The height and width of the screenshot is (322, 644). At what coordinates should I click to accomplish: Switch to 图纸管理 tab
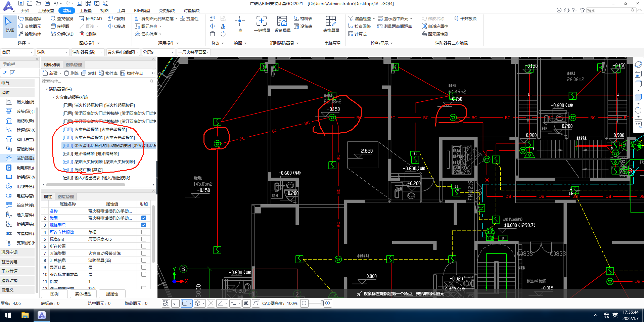(74, 64)
